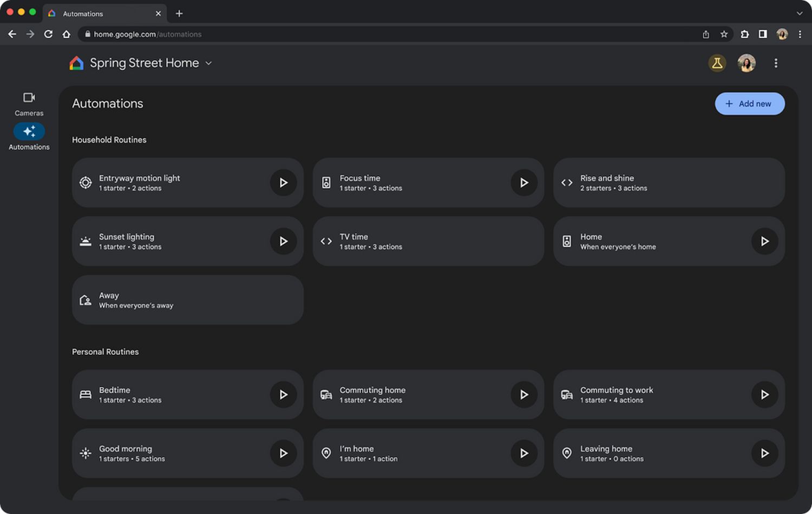Image resolution: width=812 pixels, height=514 pixels.
Task: Open the Away routine card
Action: (x=187, y=300)
